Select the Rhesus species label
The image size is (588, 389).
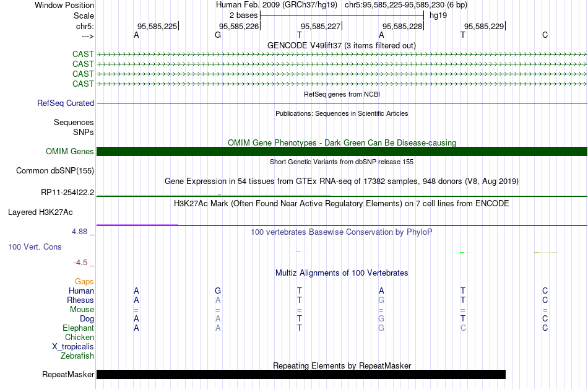click(80, 300)
